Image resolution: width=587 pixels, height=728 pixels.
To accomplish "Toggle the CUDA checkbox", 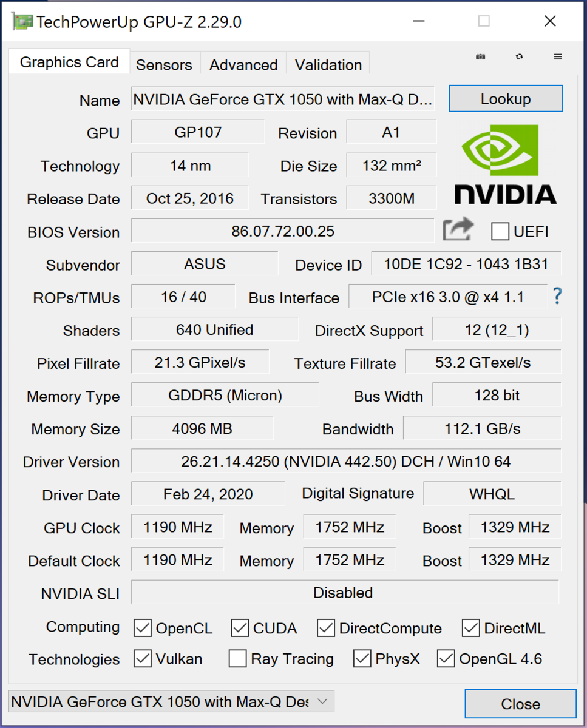I will [x=240, y=628].
